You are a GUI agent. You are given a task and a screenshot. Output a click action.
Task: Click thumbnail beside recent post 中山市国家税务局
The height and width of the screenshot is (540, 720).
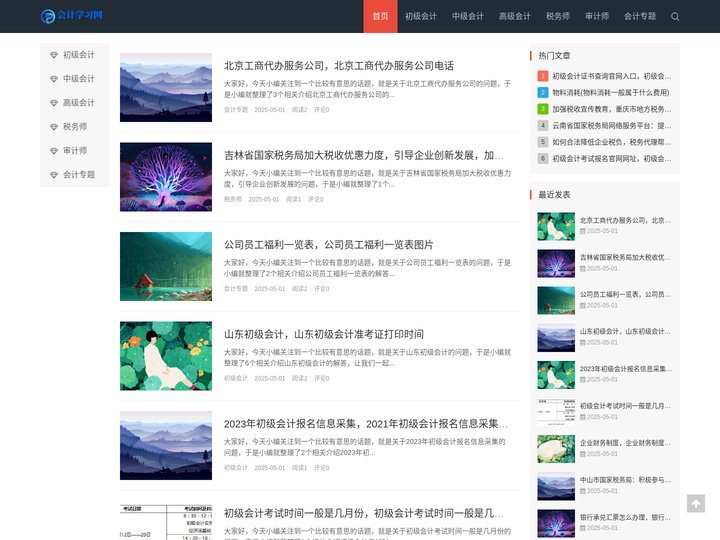point(556,486)
